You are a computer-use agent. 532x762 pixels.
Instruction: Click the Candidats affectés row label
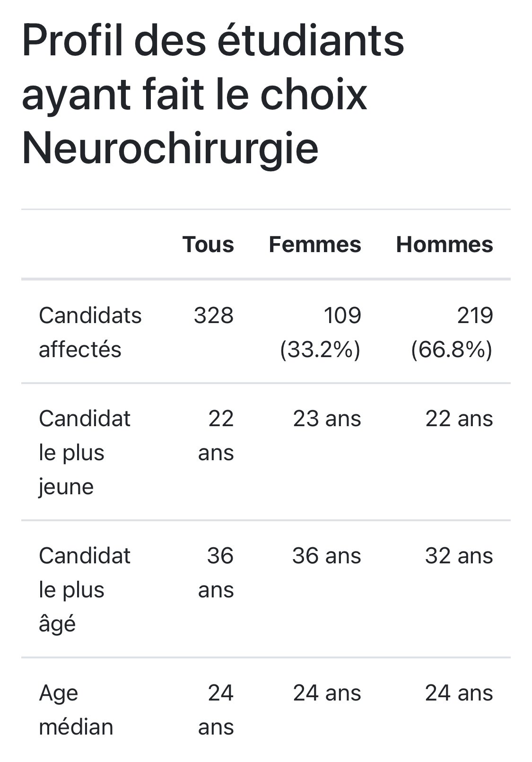(90, 333)
